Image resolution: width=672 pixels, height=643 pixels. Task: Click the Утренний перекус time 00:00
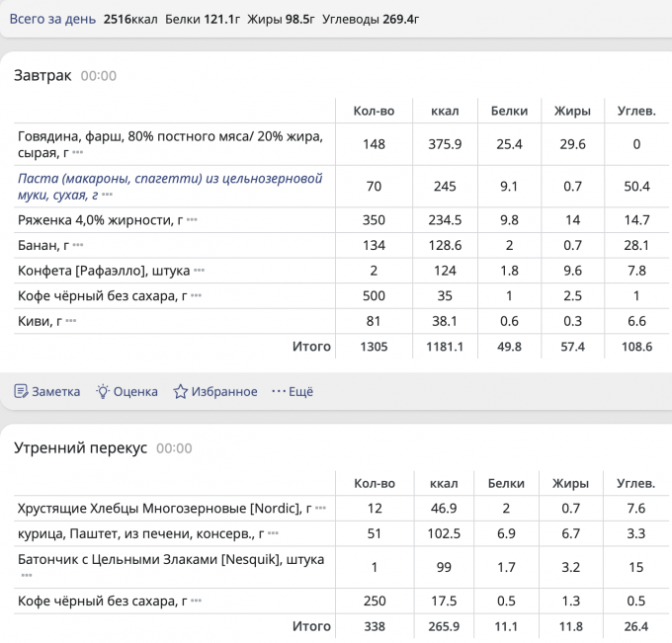pos(174,448)
